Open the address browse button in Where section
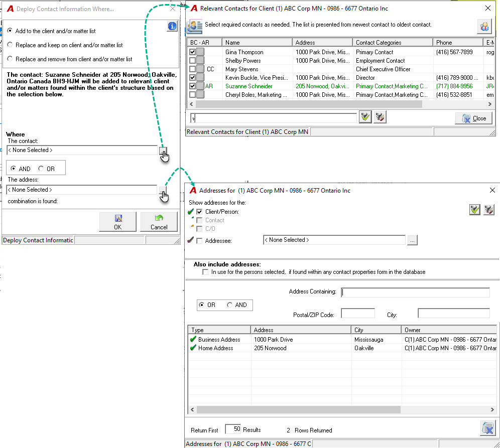Image resolution: width=500 pixels, height=448 pixels. (x=163, y=190)
